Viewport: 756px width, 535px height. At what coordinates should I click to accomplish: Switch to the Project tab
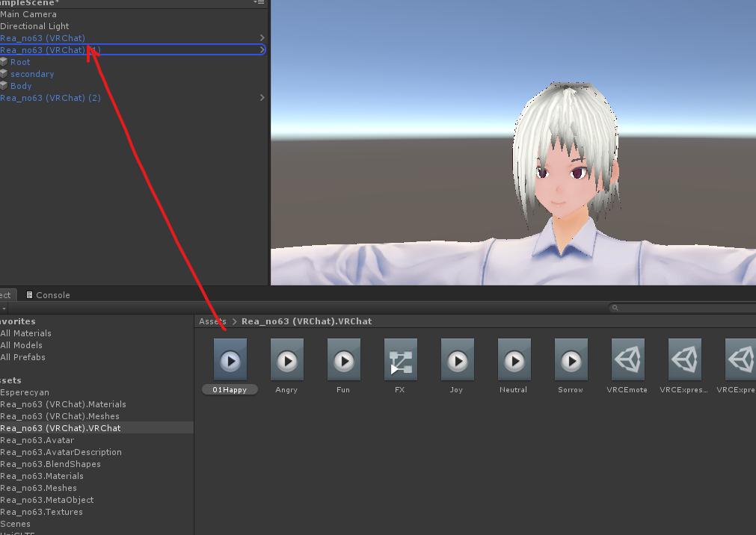[x=7, y=295]
